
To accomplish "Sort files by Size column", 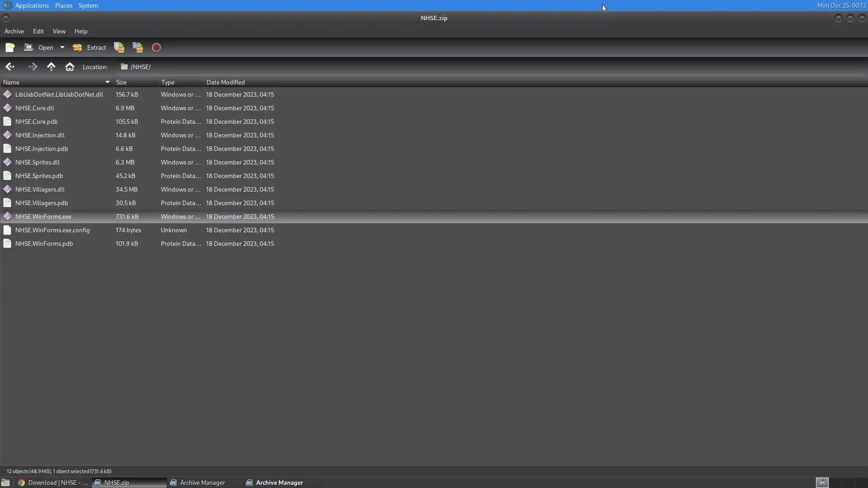I will click(136, 82).
